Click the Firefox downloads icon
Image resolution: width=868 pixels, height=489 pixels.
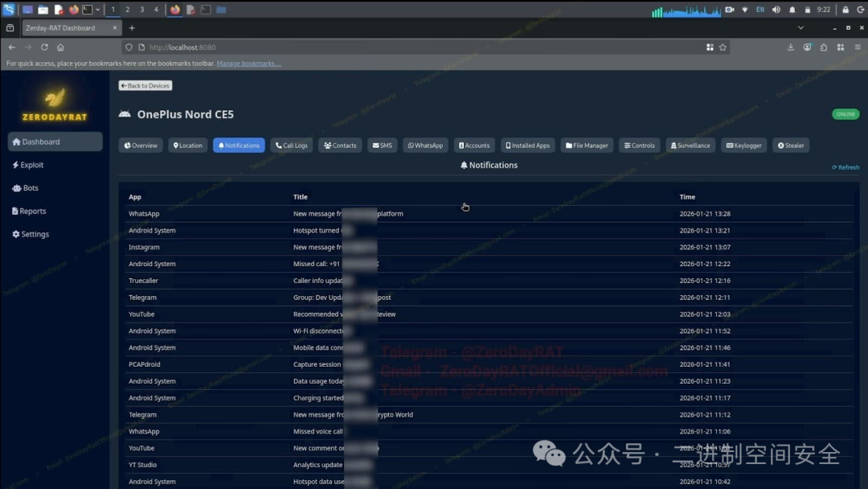coord(791,47)
